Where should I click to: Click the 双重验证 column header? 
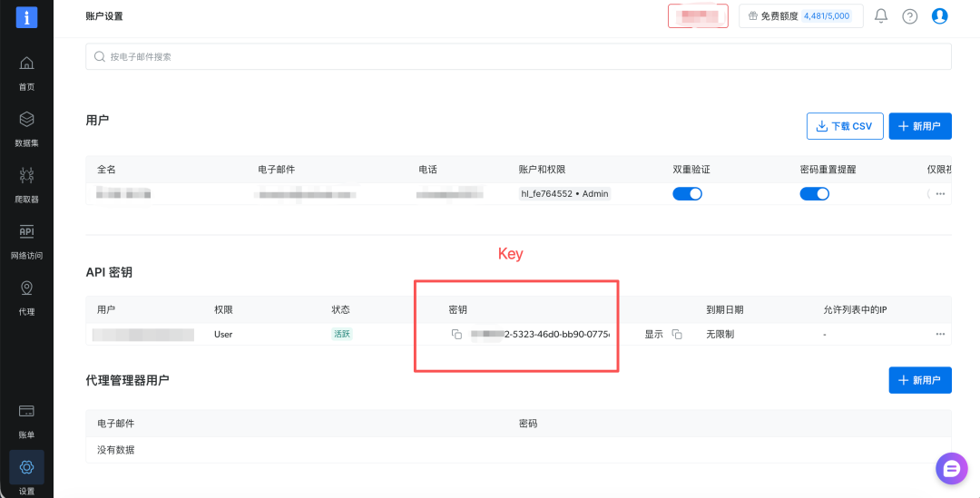click(691, 170)
